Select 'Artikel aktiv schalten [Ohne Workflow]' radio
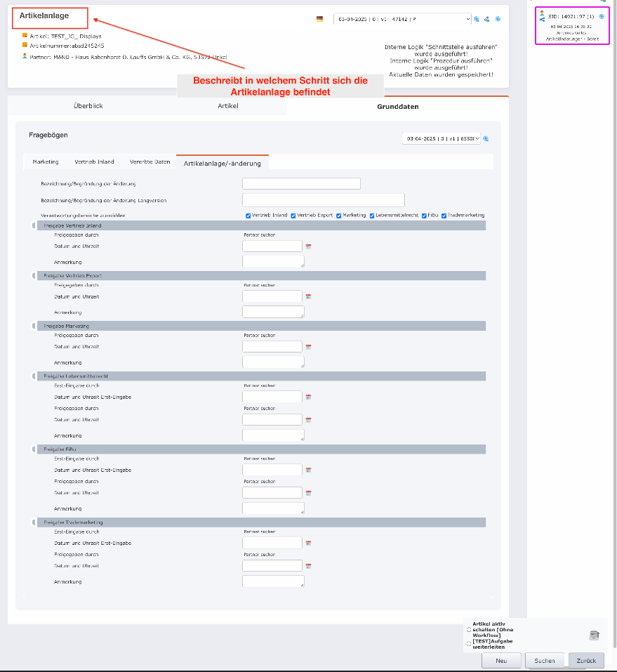 pos(469,630)
